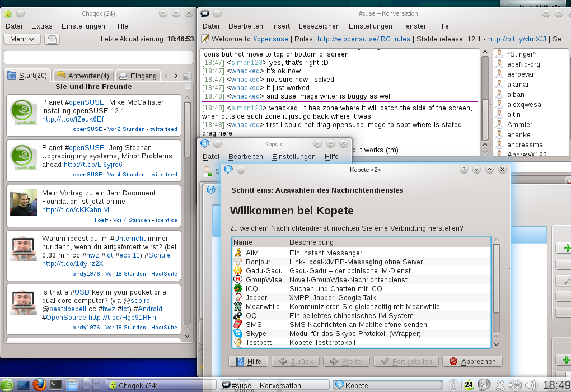Select the Testbett protocol icon

click(x=238, y=342)
